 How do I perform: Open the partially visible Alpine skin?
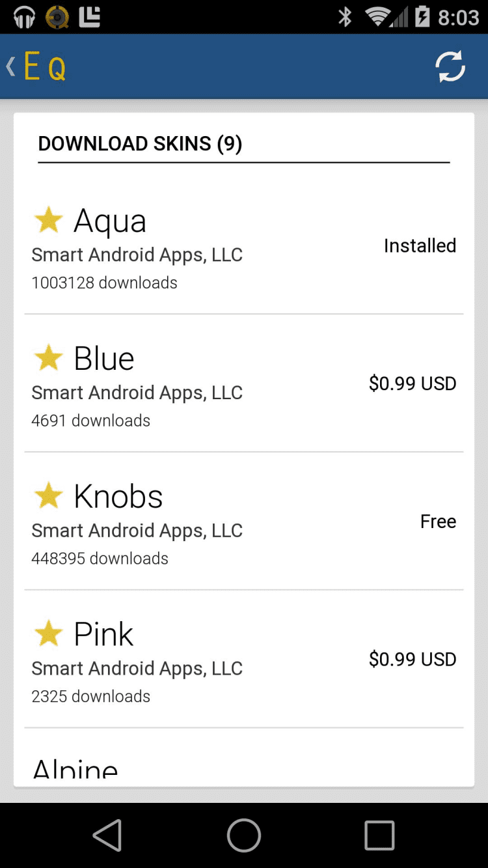(x=75, y=768)
